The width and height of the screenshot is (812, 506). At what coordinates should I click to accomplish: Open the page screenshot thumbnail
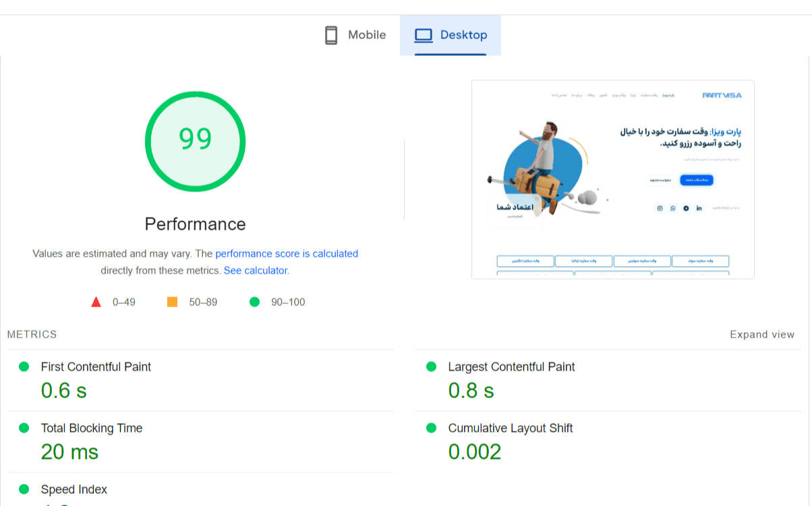(613, 179)
